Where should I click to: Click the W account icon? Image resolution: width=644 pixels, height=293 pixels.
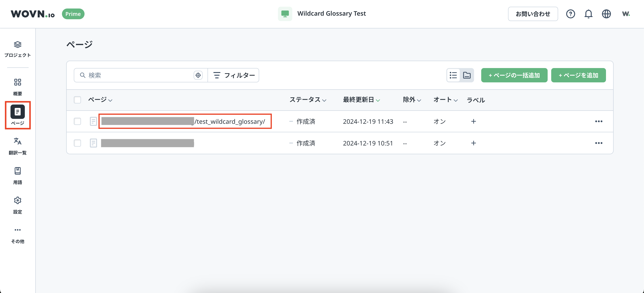tap(626, 14)
